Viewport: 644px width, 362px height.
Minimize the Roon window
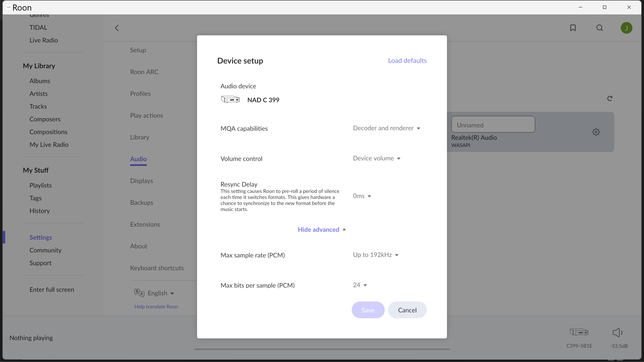pos(580,7)
